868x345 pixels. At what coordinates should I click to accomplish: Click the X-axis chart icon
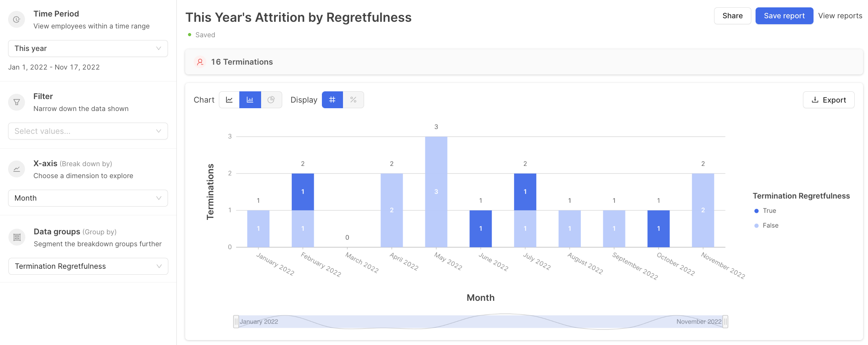click(17, 169)
